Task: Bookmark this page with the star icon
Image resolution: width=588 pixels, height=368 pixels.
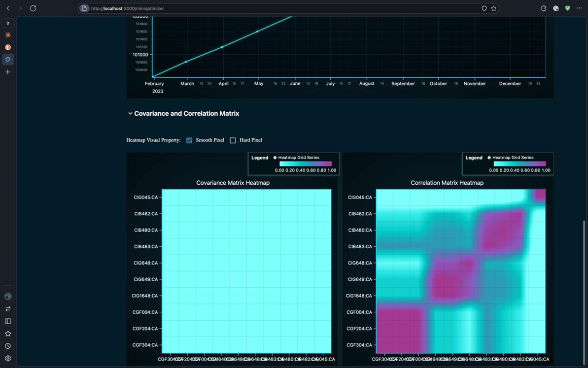Action: pyautogui.click(x=493, y=8)
